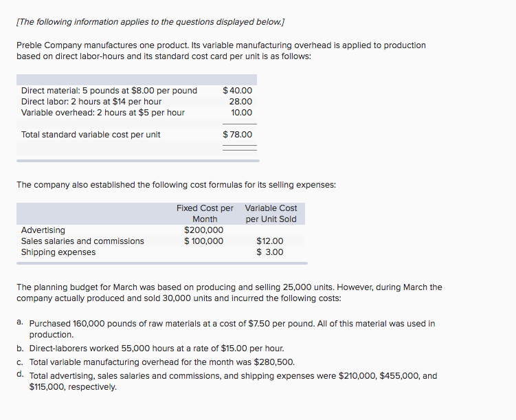Click the Sales salaries and commissions label
Viewport: 516px width, 420px height.
click(x=82, y=241)
